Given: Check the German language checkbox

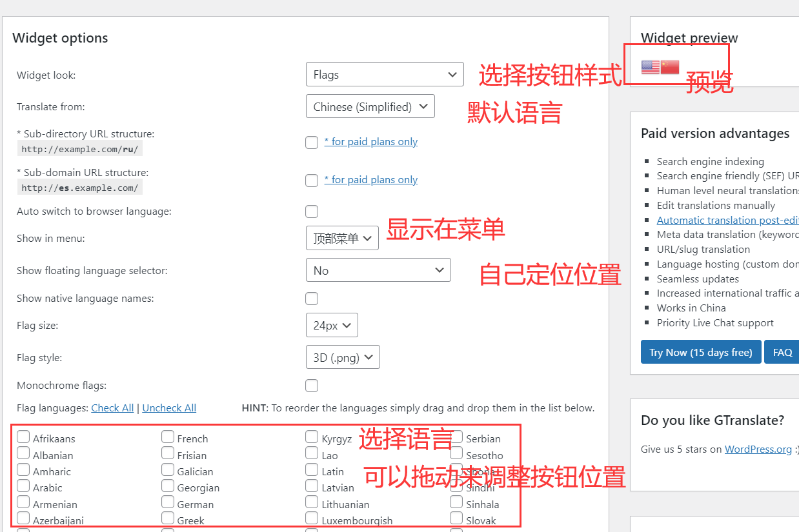Looking at the screenshot, I should coord(168,502).
